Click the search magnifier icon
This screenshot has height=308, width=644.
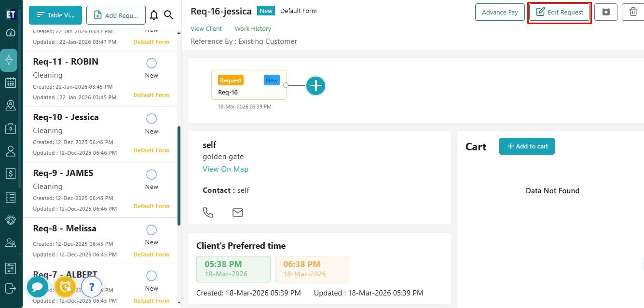[168, 15]
